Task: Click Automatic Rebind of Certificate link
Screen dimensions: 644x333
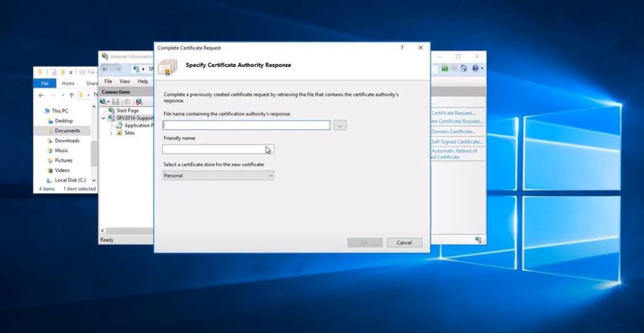Action: coord(454,154)
